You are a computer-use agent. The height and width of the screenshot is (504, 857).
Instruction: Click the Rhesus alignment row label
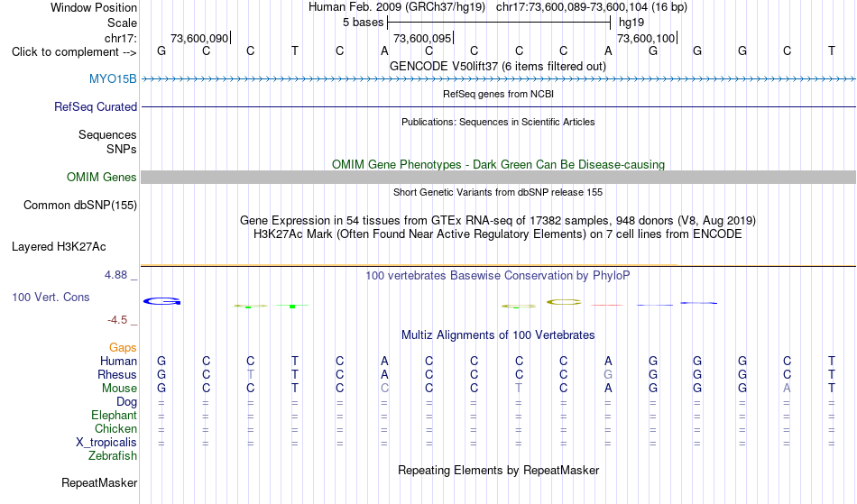click(x=117, y=374)
